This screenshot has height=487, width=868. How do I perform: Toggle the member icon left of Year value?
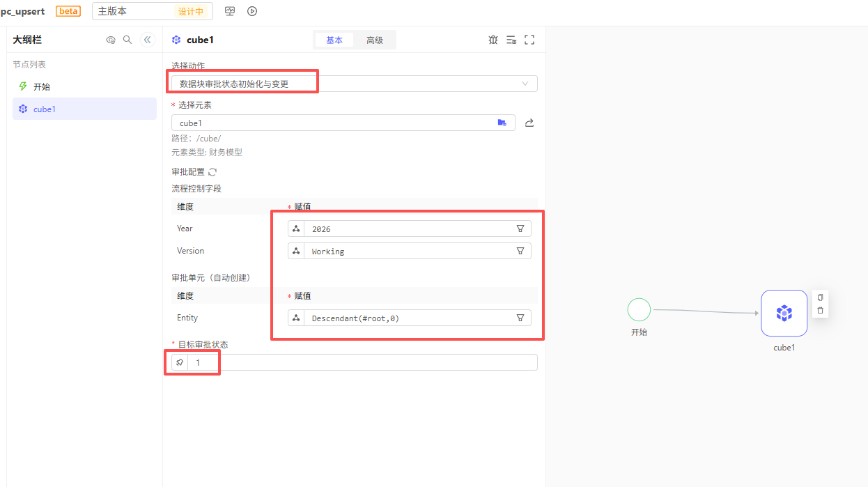(296, 229)
